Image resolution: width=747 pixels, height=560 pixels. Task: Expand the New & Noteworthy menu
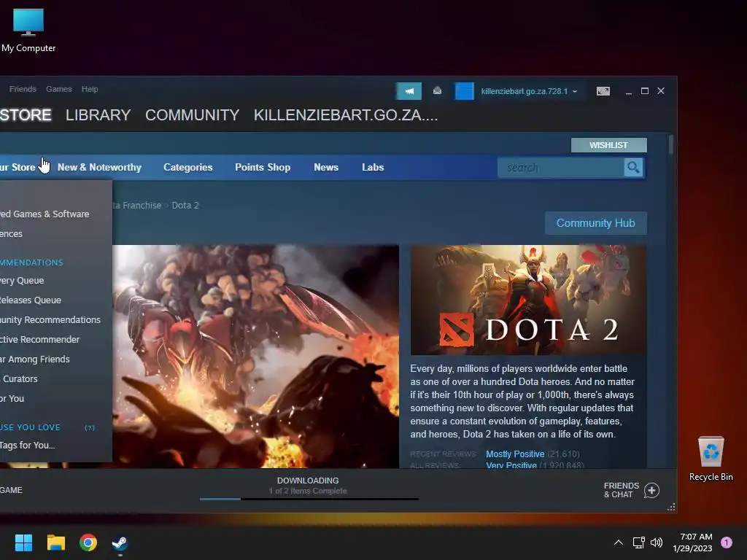pyautogui.click(x=99, y=167)
